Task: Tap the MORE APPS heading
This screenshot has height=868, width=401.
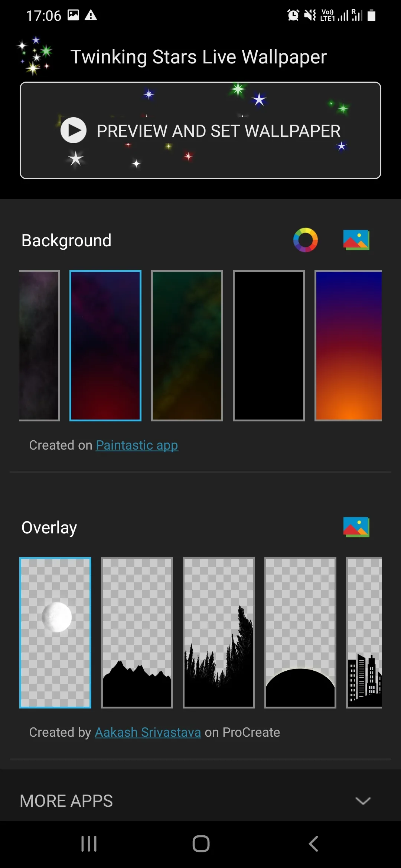Action: [x=66, y=801]
